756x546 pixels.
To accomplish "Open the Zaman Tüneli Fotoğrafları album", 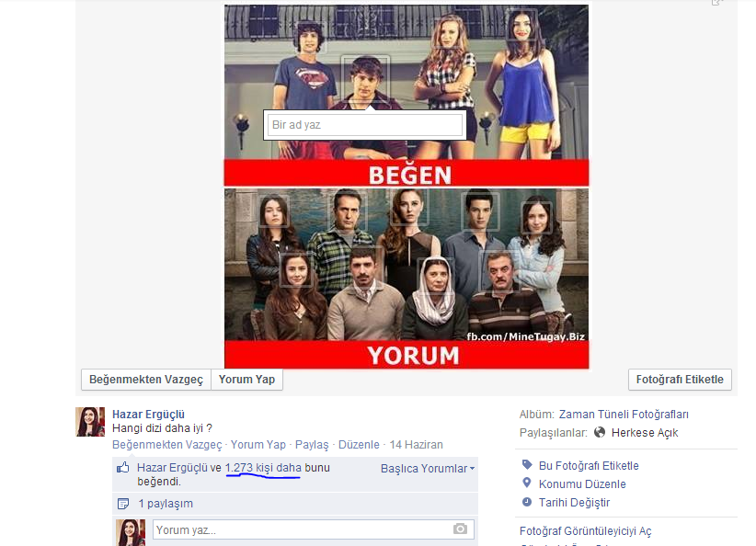I will point(624,415).
